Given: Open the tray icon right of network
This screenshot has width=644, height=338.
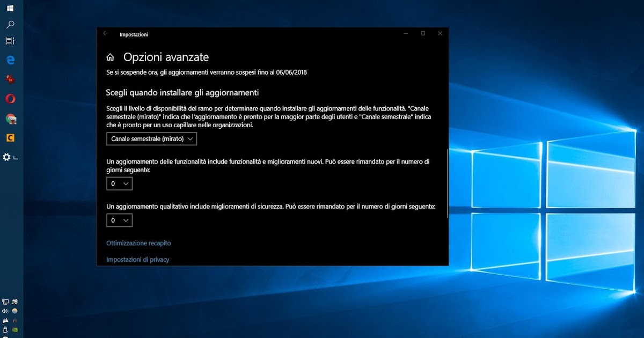Looking at the screenshot, I should (x=15, y=302).
